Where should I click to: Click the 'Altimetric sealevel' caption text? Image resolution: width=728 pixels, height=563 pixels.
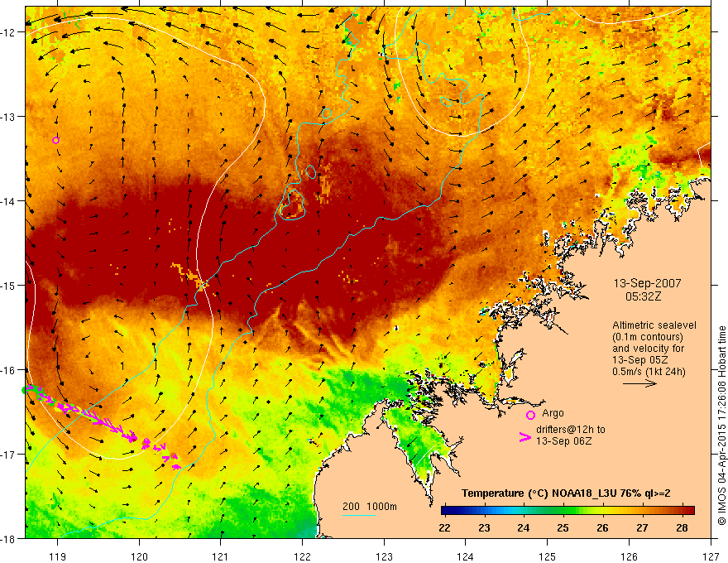click(654, 325)
